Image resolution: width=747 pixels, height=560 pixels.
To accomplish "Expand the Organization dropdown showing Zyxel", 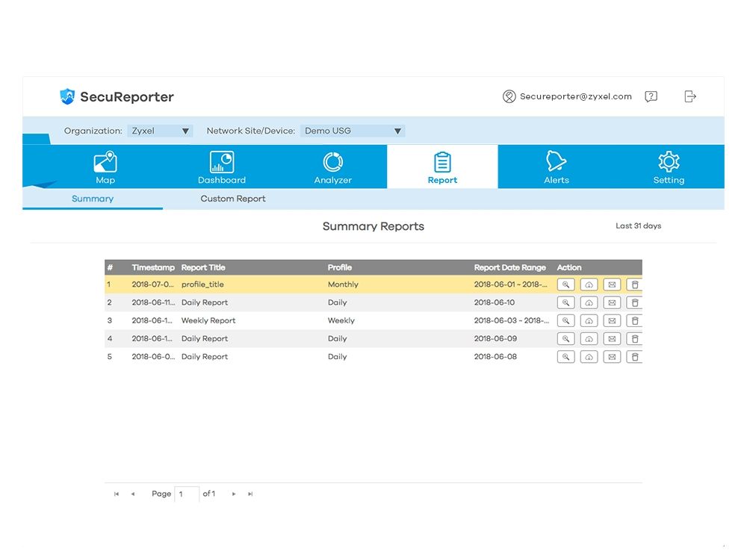I will point(160,131).
